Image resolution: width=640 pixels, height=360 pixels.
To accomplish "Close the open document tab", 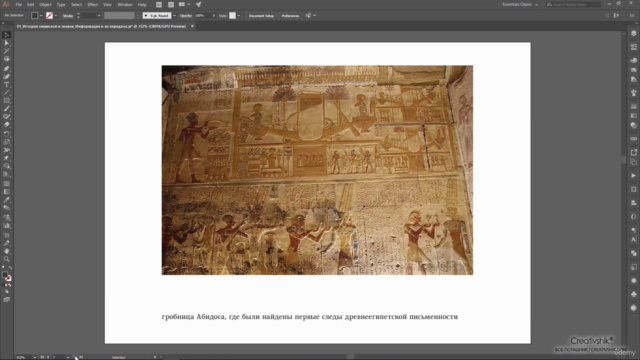I will [x=192, y=26].
